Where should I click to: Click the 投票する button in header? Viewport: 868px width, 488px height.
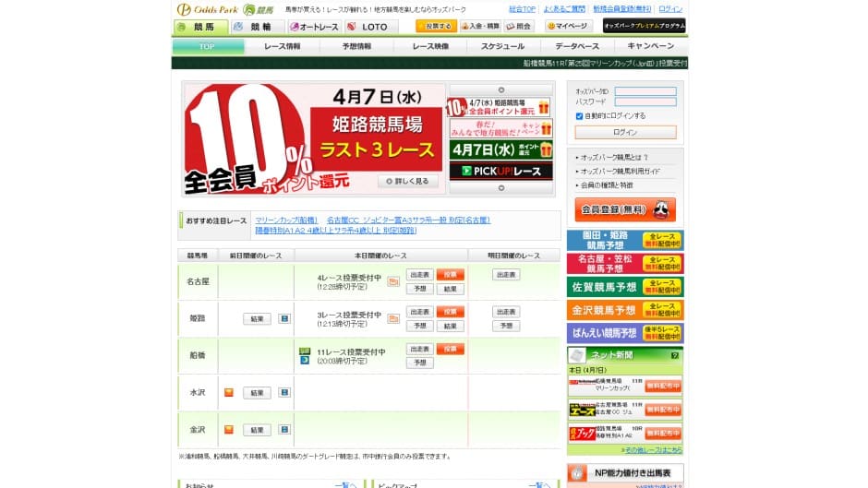[x=436, y=26]
